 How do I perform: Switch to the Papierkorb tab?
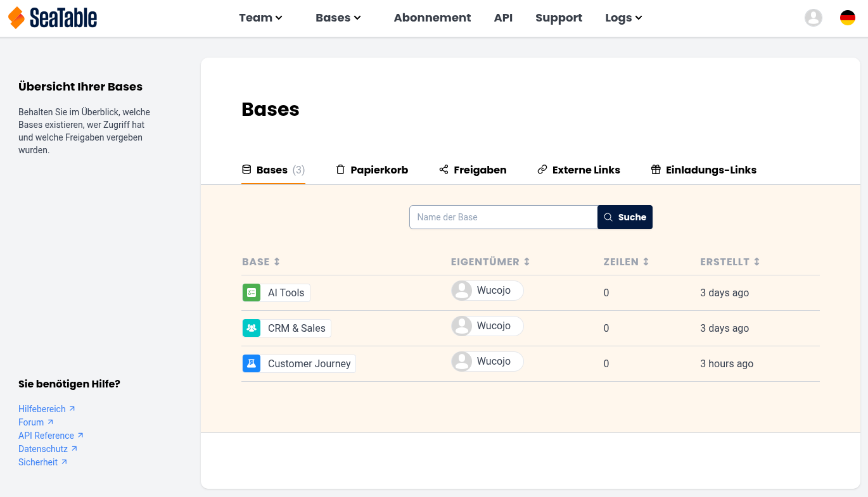point(372,170)
